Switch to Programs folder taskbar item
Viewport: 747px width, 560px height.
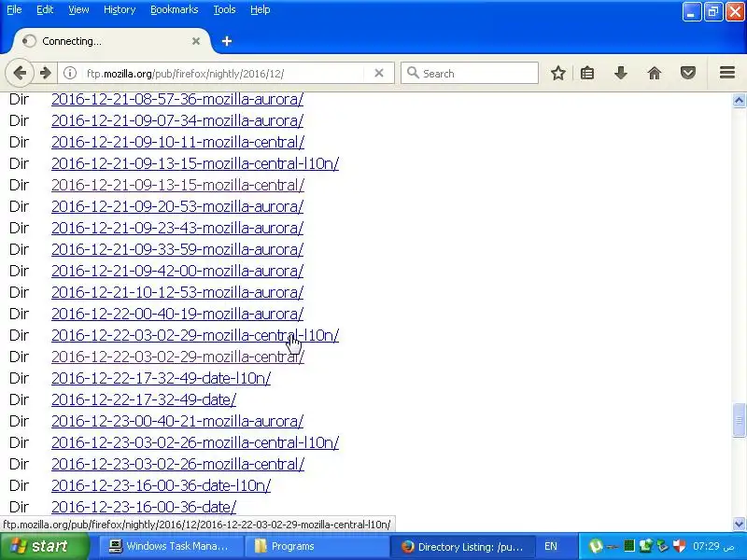pyautogui.click(x=316, y=546)
